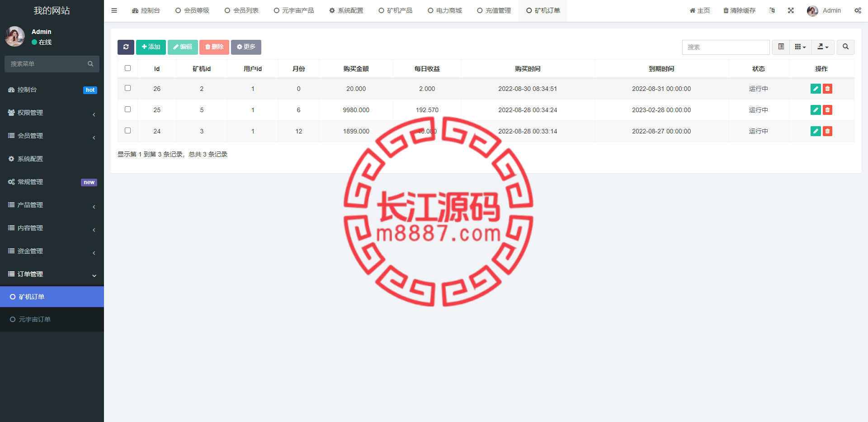Open the Admin avatar in top bar
This screenshot has width=868, height=422.
pos(812,11)
